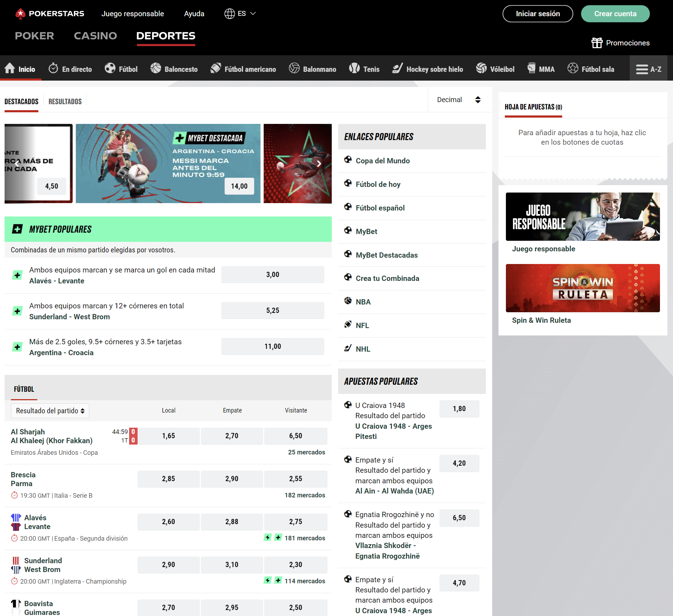Select Fútbol americano icon
The image size is (673, 616).
tap(216, 68)
